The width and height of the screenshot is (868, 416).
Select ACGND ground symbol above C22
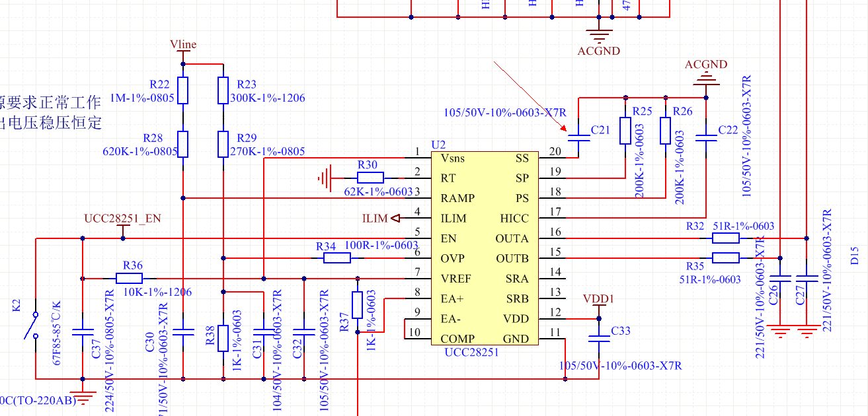click(x=706, y=79)
